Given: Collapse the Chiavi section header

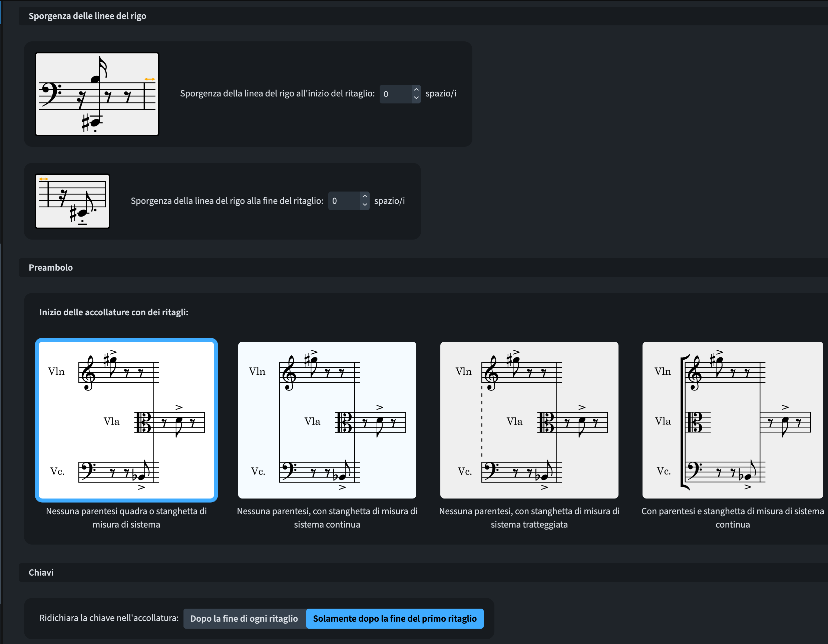Looking at the screenshot, I should point(41,572).
